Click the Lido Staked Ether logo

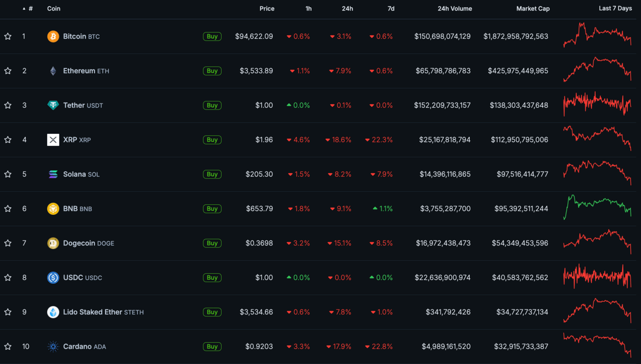coord(53,312)
